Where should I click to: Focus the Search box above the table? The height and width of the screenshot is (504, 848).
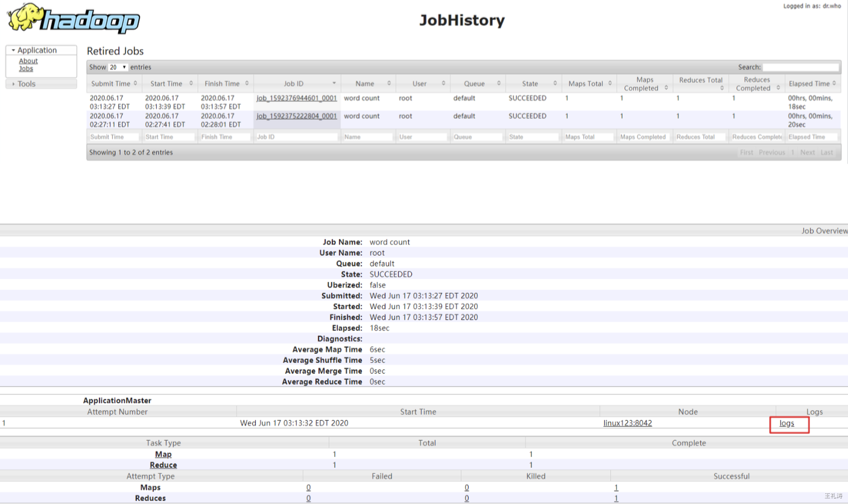point(801,68)
